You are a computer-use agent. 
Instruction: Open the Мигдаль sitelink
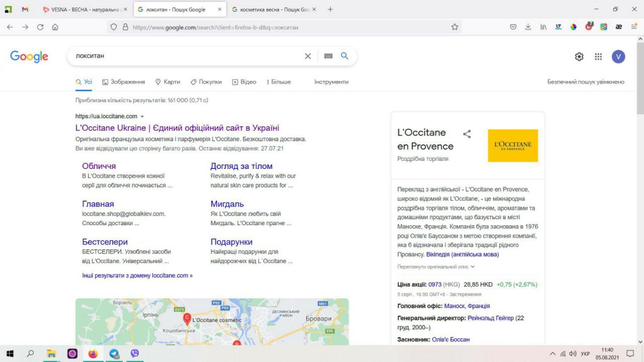[x=227, y=204]
